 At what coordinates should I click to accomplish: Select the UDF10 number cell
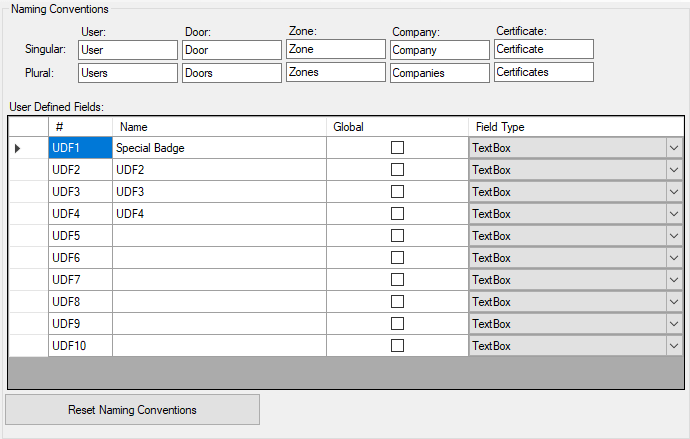(80, 346)
